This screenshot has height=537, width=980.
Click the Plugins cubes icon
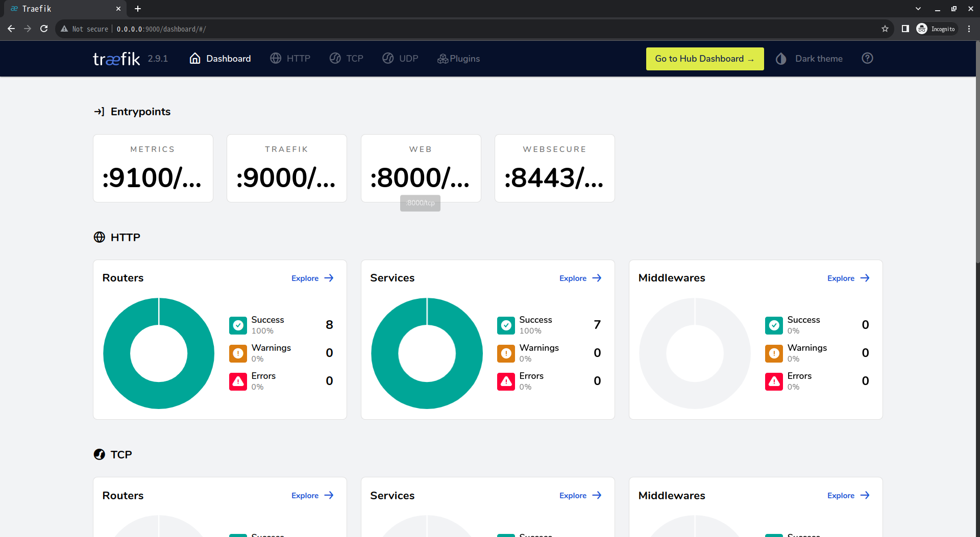pyautogui.click(x=443, y=59)
